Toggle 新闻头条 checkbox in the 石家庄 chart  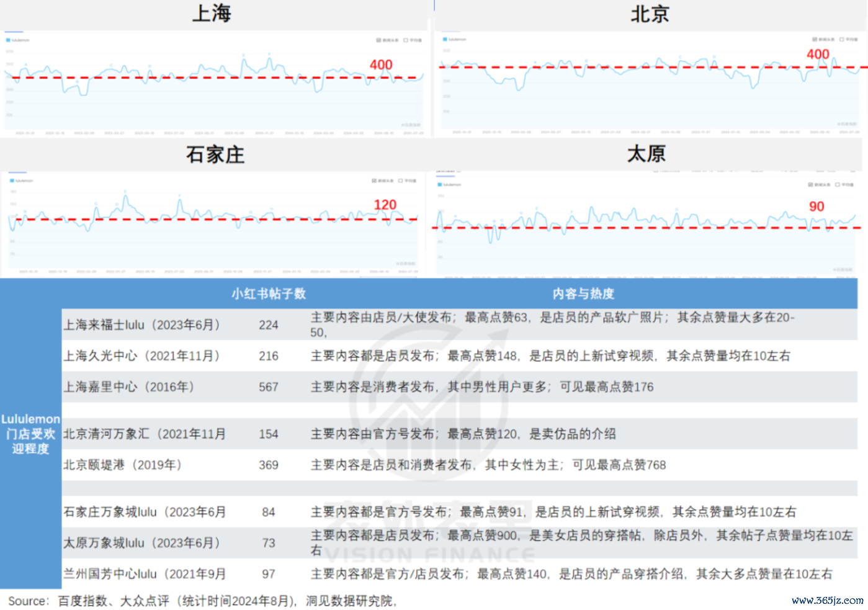(374, 181)
